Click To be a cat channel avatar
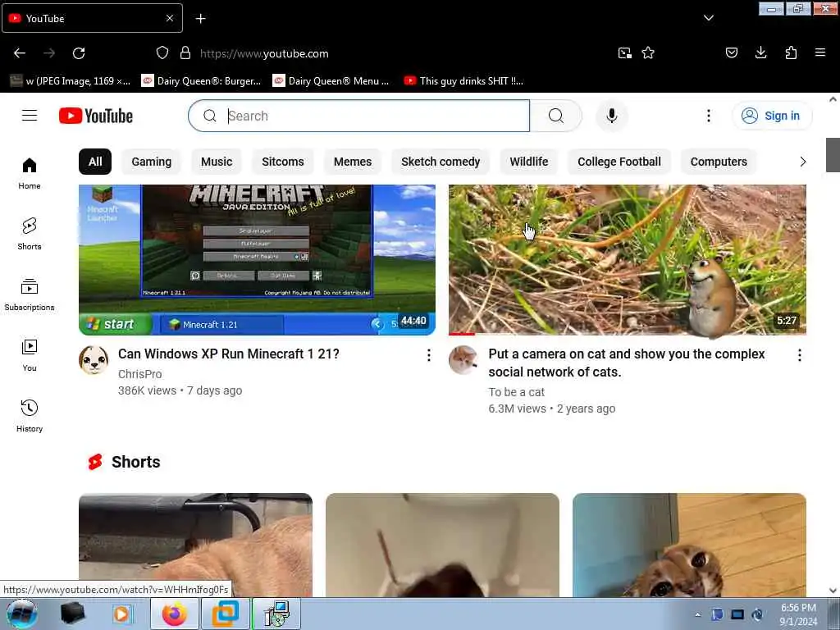 (463, 360)
